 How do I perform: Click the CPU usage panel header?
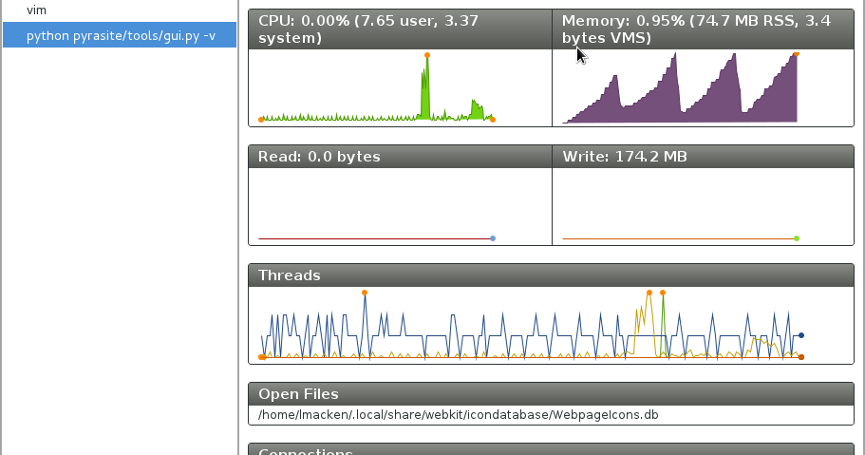point(400,29)
